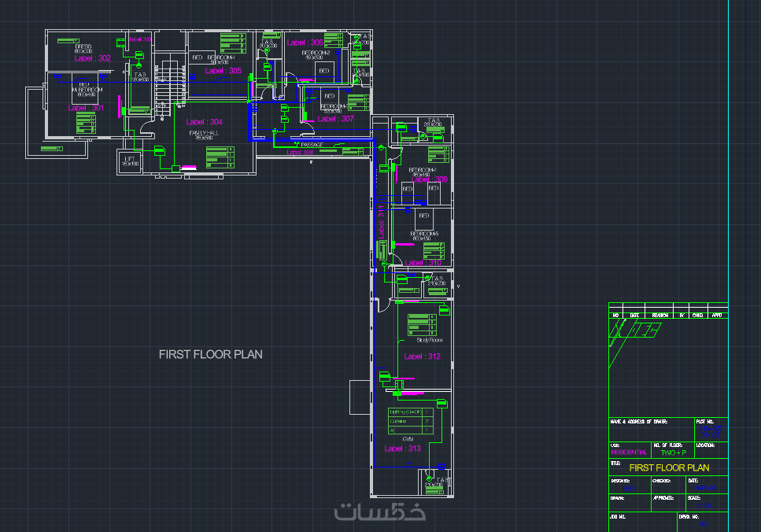Select the 'M. BEDROOM' room name
This screenshot has width=761, height=532.
point(87,90)
